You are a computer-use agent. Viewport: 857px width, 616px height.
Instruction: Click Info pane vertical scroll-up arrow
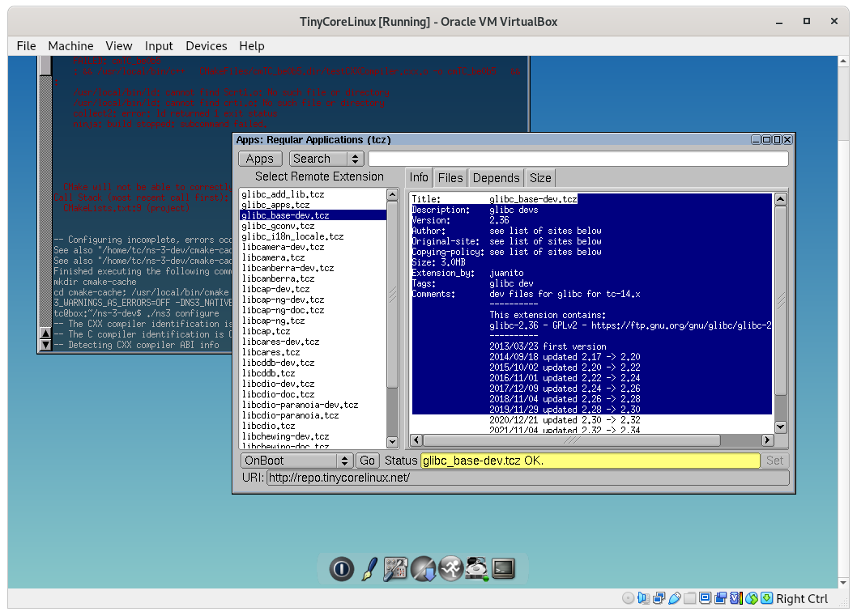click(x=781, y=199)
